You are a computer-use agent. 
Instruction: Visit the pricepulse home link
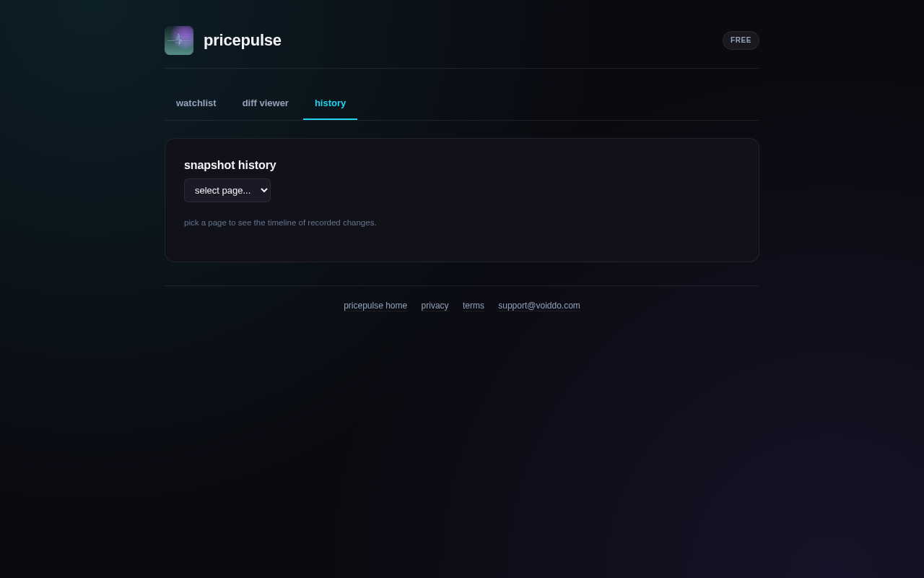[x=375, y=306]
